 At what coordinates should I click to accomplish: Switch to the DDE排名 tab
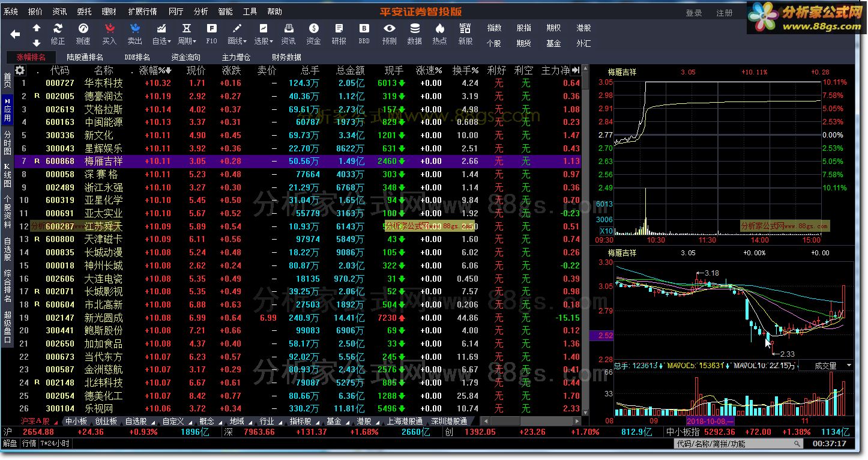pyautogui.click(x=137, y=57)
